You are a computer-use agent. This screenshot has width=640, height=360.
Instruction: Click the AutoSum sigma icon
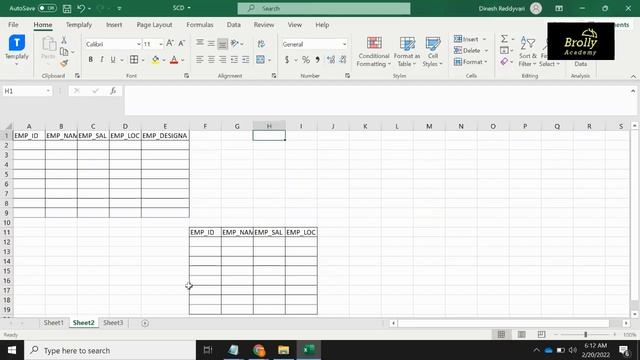504,39
